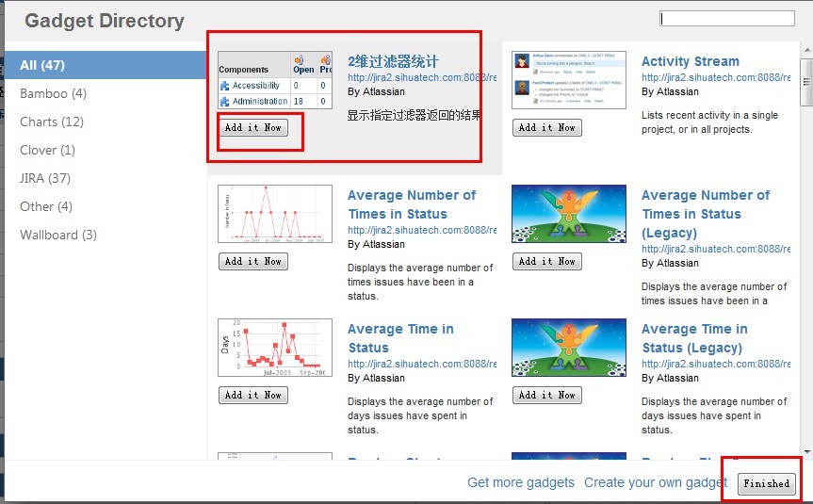Open the JIRA (37) category
The height and width of the screenshot is (504, 813).
click(45, 178)
